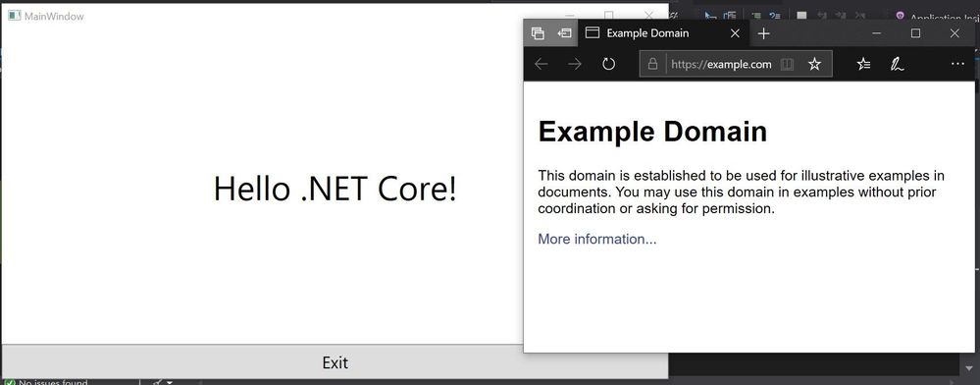Select the Example Domain tab
Viewport: 980px width, 385px height.
pos(664,33)
